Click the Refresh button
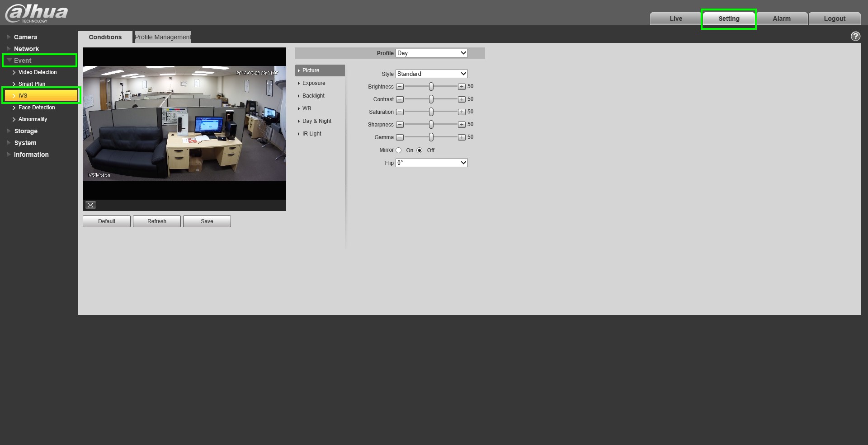 tap(157, 221)
